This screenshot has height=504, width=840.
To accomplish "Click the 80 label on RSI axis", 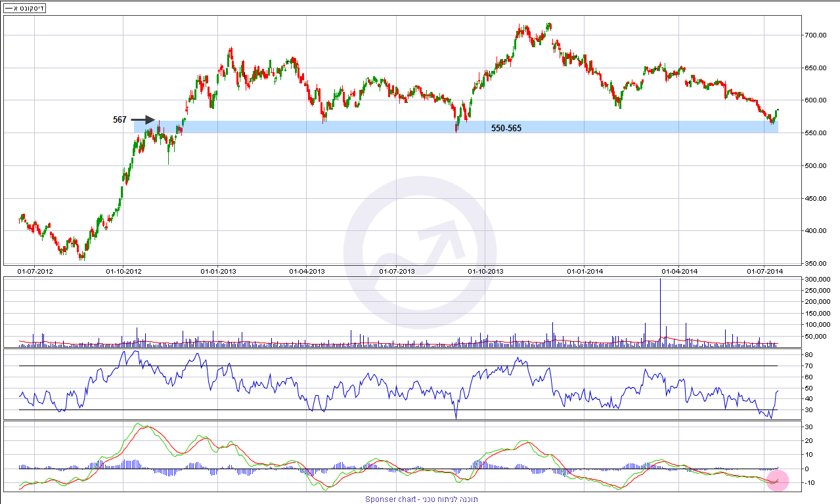I will pyautogui.click(x=808, y=355).
